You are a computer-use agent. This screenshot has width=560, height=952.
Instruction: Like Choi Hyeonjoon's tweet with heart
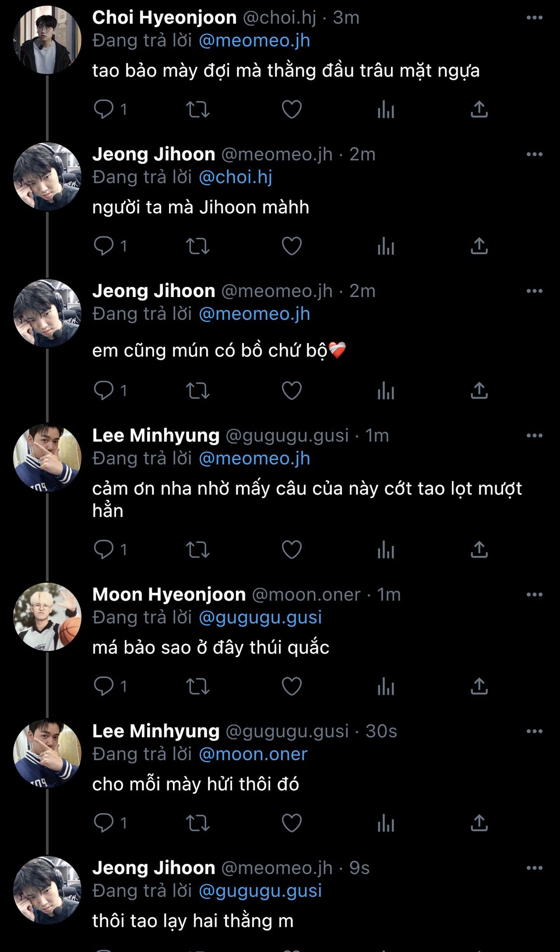[x=291, y=109]
